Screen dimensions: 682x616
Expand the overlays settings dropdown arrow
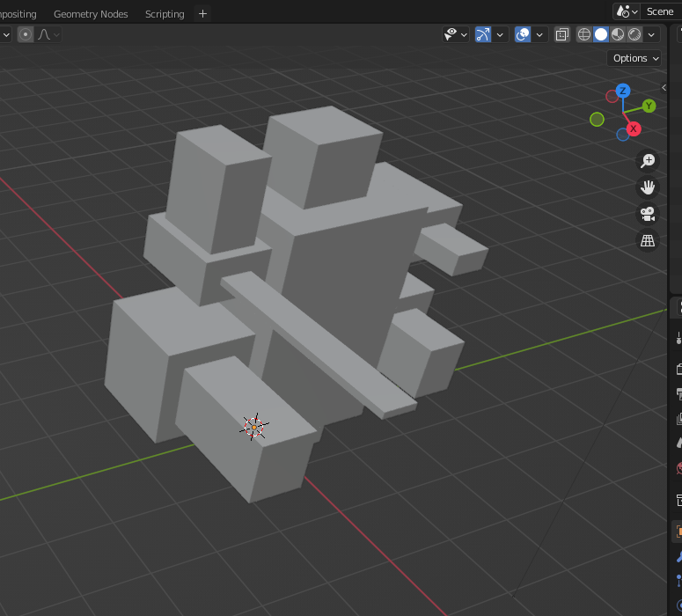tap(539, 34)
